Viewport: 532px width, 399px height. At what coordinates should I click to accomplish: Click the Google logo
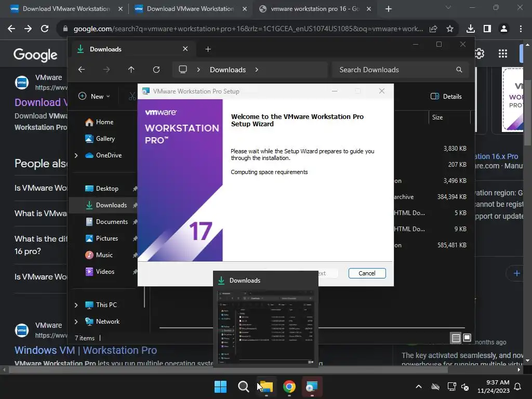(35, 55)
